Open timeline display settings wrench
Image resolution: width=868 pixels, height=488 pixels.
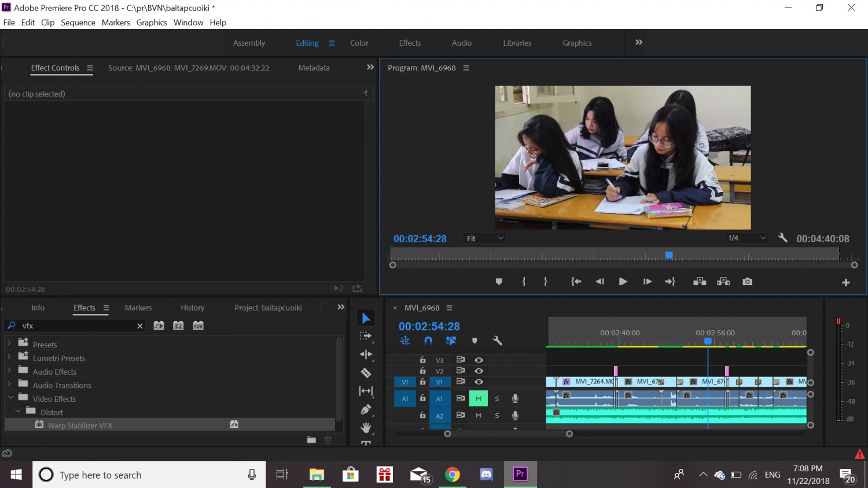[x=497, y=341]
